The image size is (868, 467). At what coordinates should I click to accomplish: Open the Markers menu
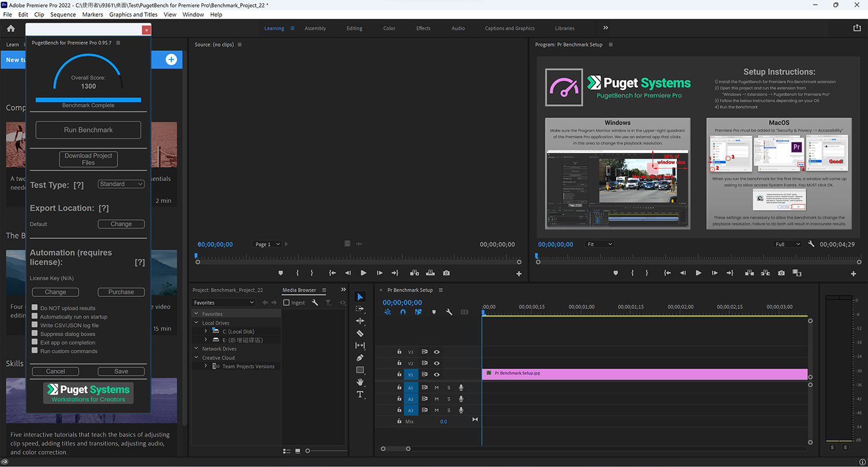pos(93,14)
